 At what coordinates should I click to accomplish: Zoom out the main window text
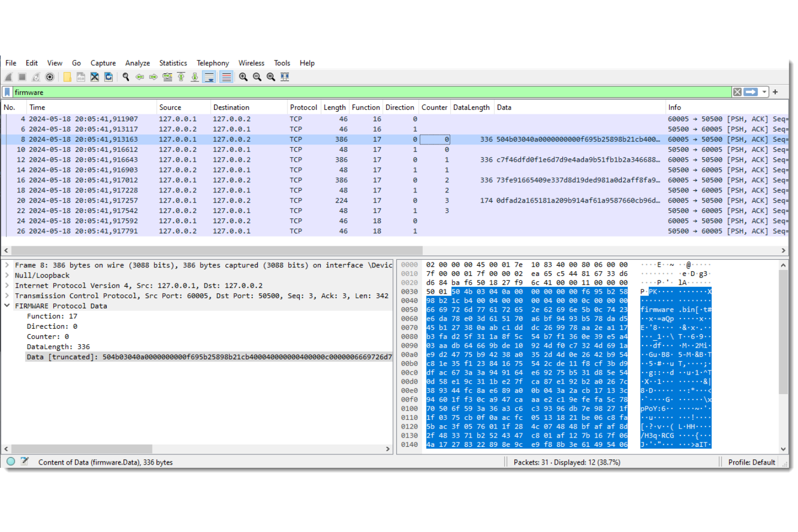tap(257, 77)
